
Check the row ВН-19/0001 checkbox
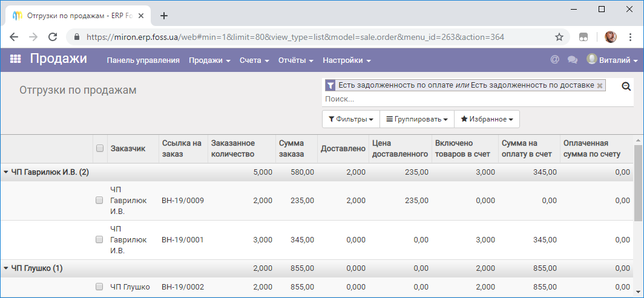coord(99,240)
